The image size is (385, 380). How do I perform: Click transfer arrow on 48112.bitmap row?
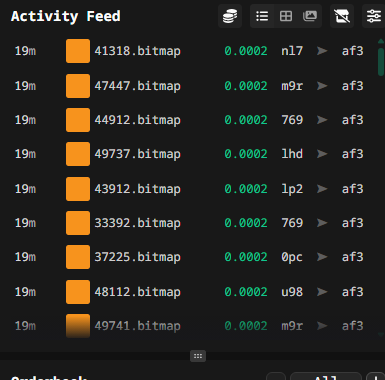click(322, 292)
